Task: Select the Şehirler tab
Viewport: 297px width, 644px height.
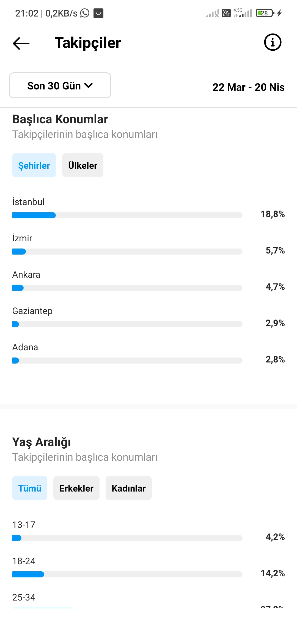Action: tap(34, 165)
